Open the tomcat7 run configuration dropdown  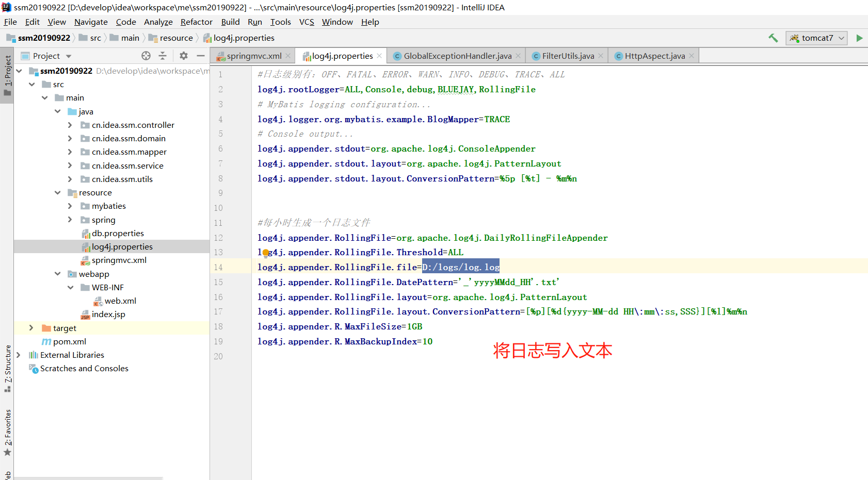(816, 38)
